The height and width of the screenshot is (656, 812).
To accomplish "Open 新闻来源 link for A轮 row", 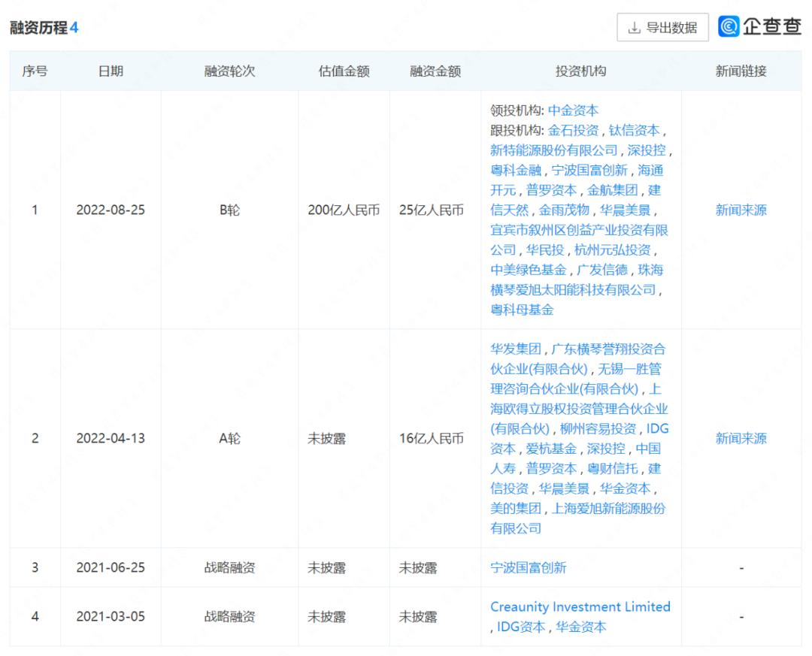I will tap(741, 438).
